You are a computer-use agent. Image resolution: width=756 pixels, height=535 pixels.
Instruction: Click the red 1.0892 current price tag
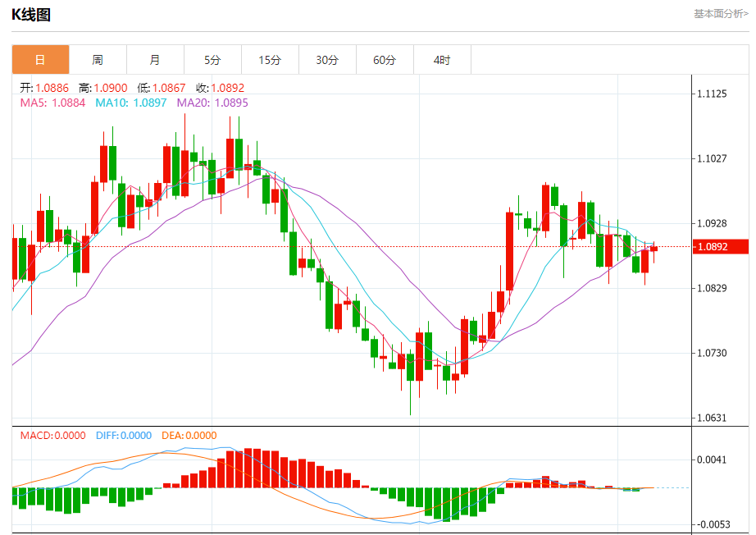click(720, 246)
